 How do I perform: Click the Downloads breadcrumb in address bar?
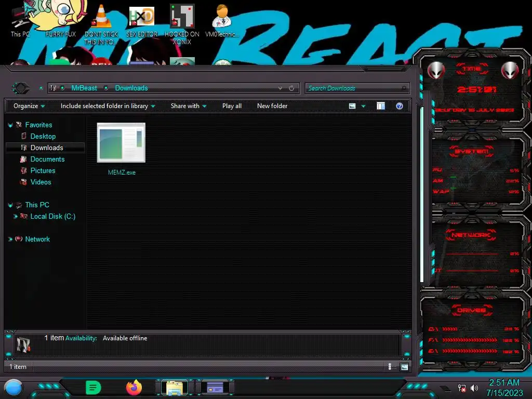coord(131,88)
